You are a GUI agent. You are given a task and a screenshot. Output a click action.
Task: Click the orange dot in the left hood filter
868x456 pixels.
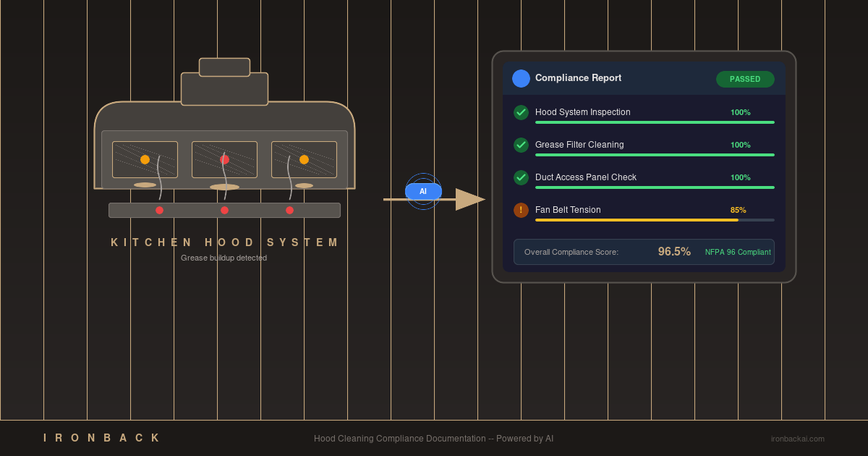coord(145,159)
